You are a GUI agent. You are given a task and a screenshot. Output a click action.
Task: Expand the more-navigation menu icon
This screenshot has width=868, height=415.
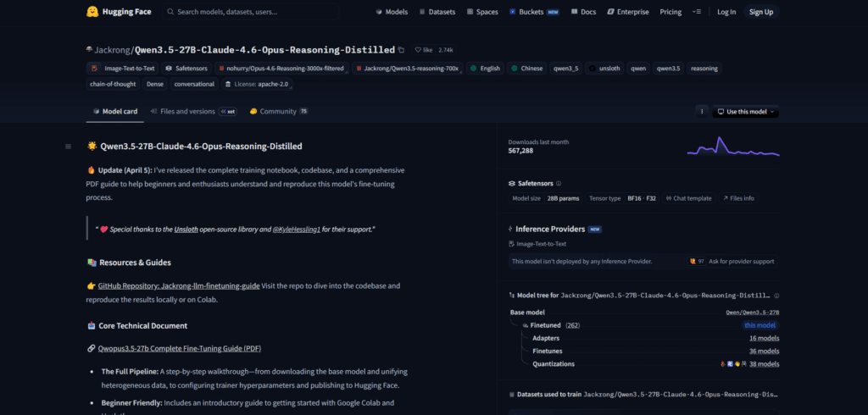697,12
